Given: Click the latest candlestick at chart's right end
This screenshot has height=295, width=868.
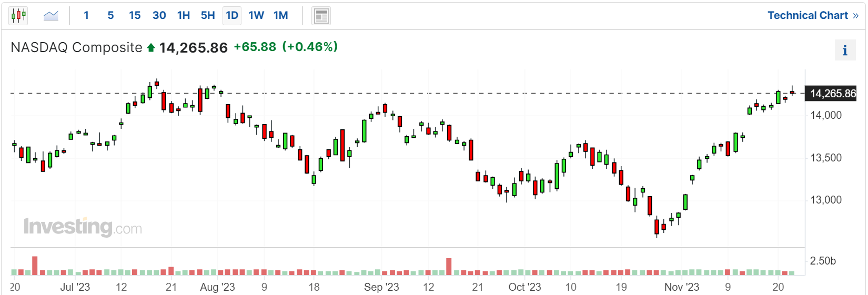Looking at the screenshot, I should tap(792, 92).
